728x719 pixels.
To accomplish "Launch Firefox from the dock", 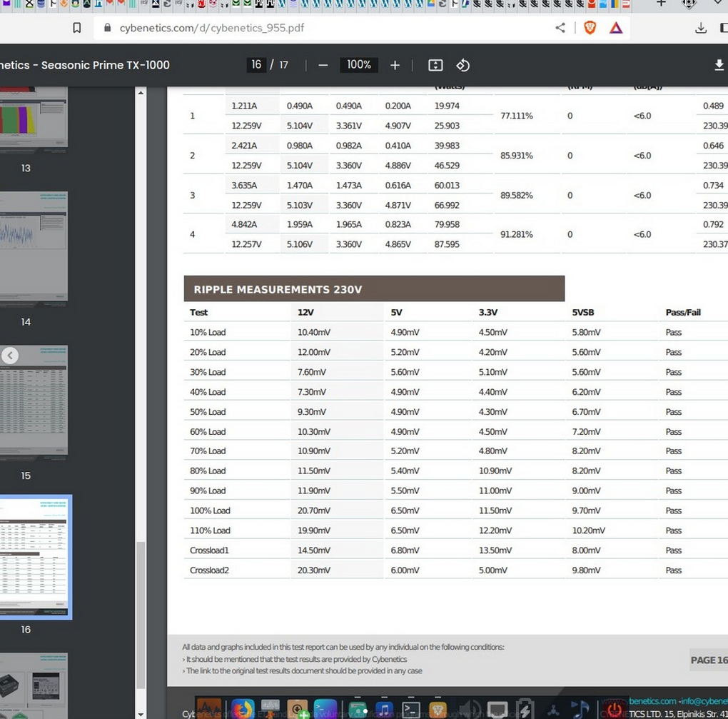I will [243, 710].
